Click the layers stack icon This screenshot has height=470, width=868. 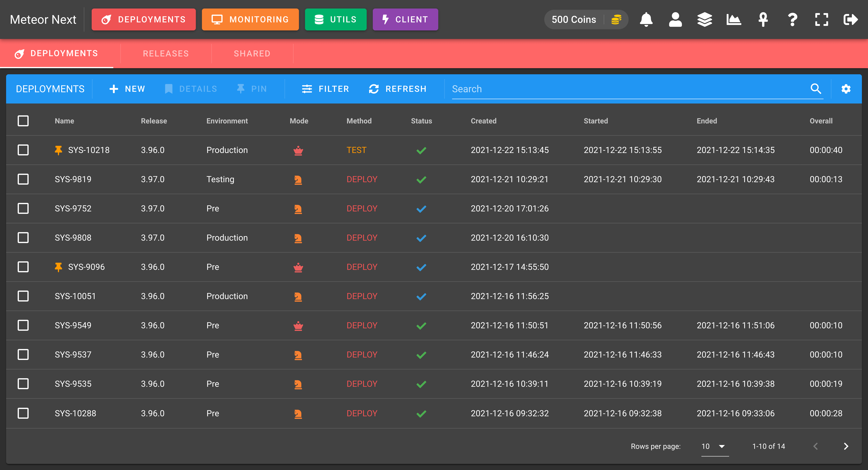point(705,19)
